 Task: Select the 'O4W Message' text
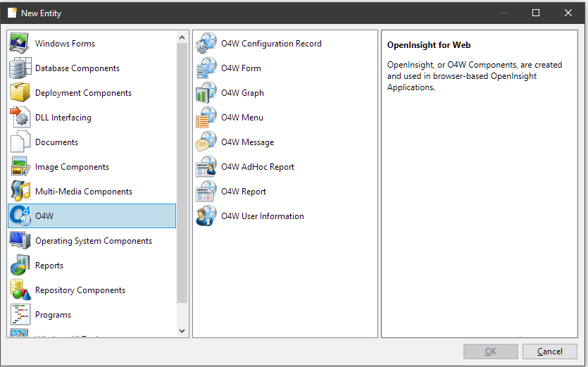click(247, 142)
